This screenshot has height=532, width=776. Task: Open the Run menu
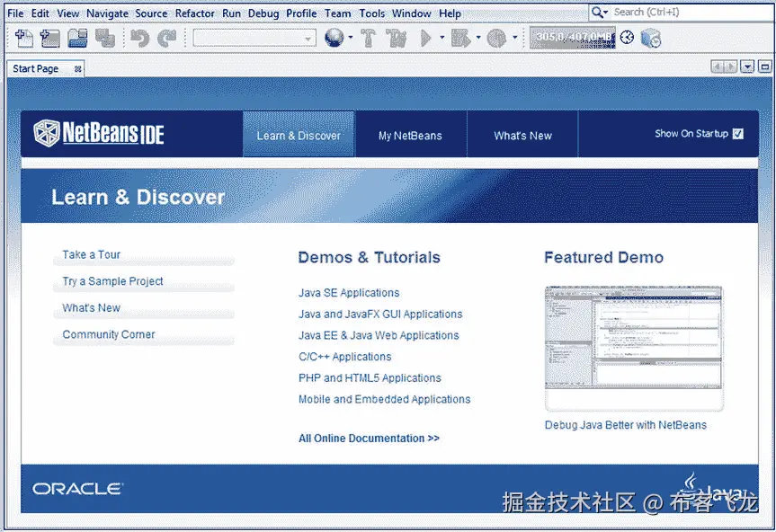231,13
